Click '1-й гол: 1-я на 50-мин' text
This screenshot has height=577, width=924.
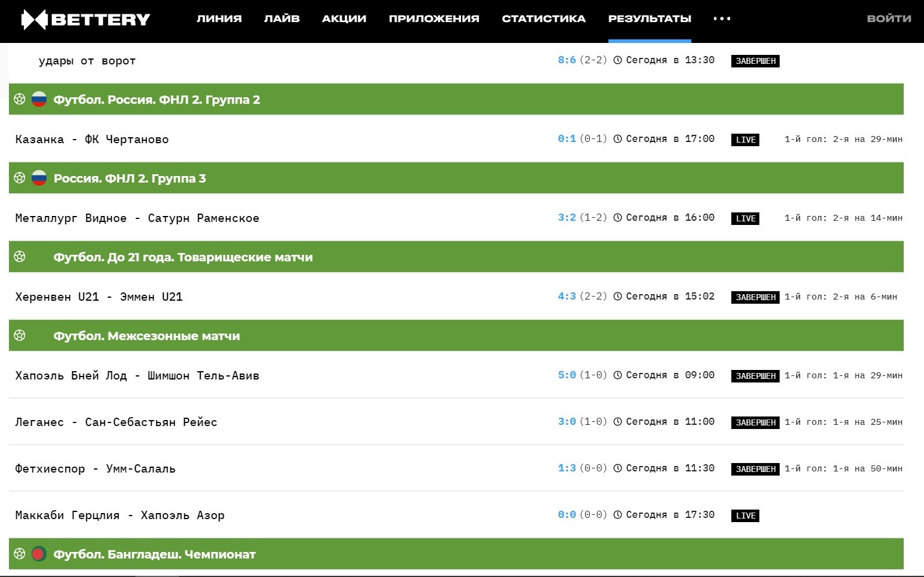[x=843, y=468]
